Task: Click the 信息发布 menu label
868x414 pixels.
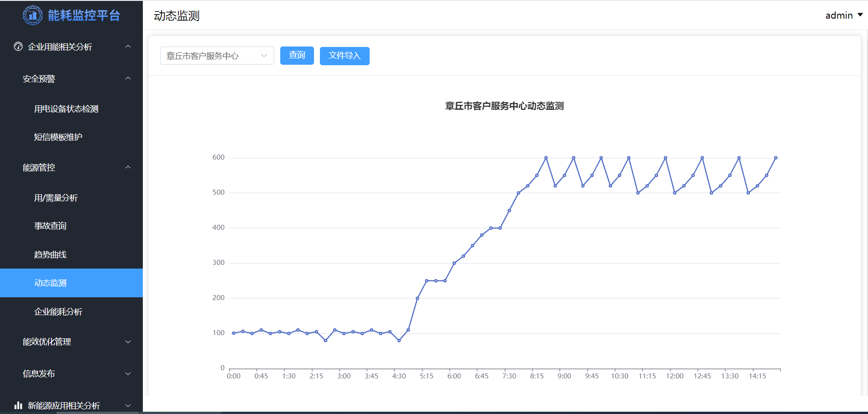Action: tap(39, 373)
